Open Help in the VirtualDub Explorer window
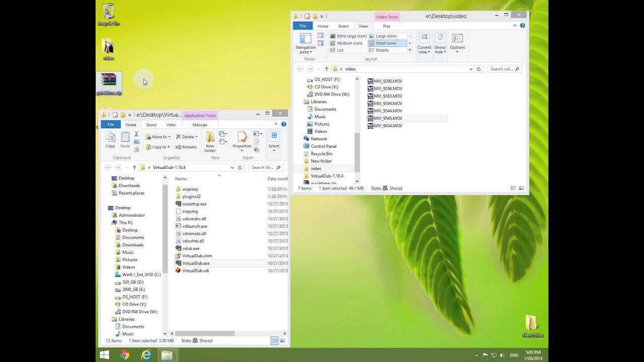This screenshot has height=362, width=644. (x=284, y=124)
